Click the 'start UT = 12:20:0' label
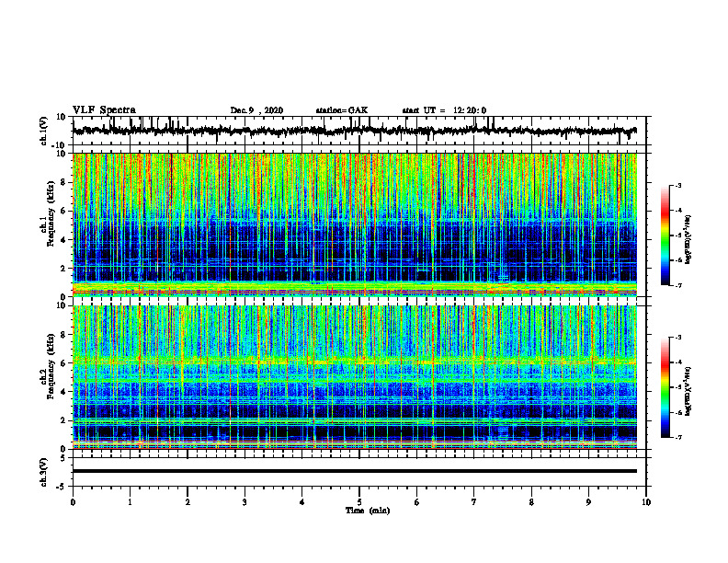728x563 pixels. pyautogui.click(x=444, y=110)
